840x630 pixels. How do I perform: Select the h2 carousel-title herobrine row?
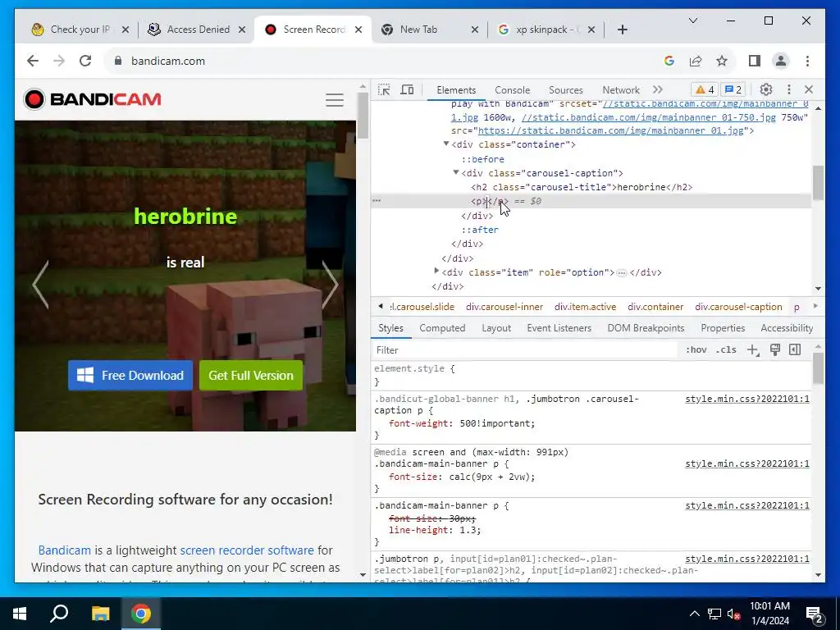pyautogui.click(x=582, y=187)
